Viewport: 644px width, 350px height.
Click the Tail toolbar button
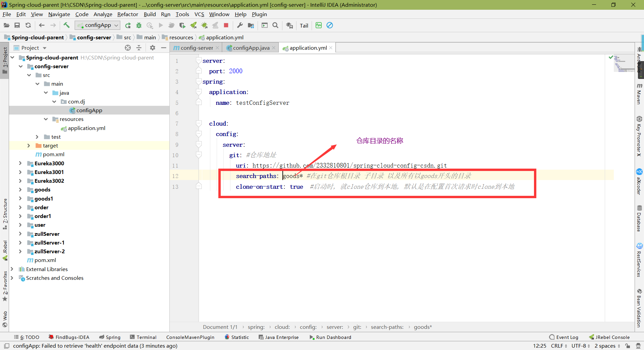click(x=304, y=26)
